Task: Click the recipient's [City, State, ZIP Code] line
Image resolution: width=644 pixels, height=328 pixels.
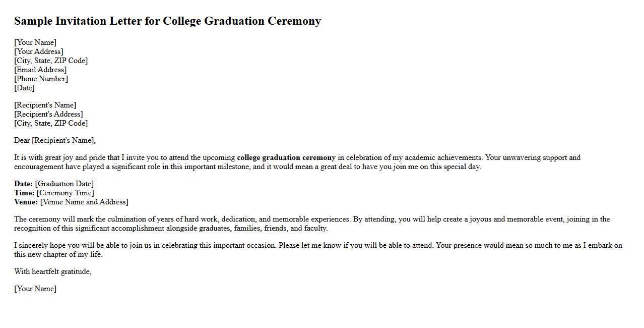Action: (51, 123)
